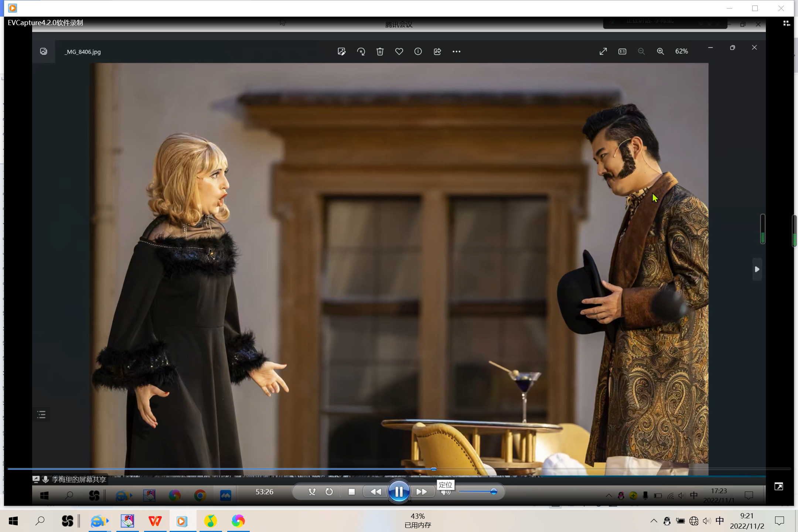The width and height of the screenshot is (798, 532).
Task: Open the Edit image tool
Action: pos(342,51)
